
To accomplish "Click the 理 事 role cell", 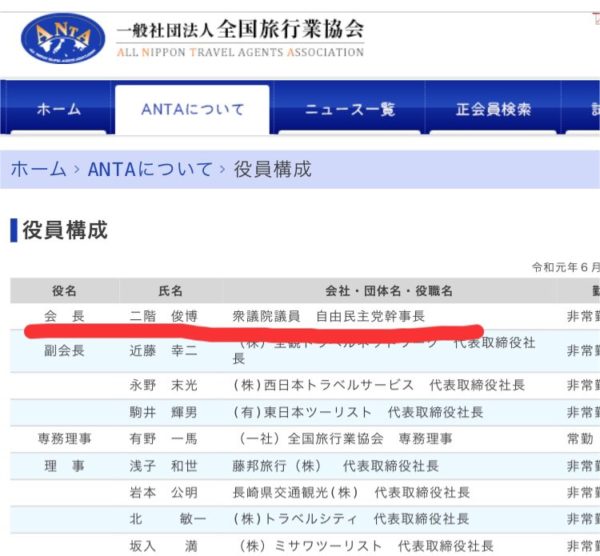I will pyautogui.click(x=64, y=466).
